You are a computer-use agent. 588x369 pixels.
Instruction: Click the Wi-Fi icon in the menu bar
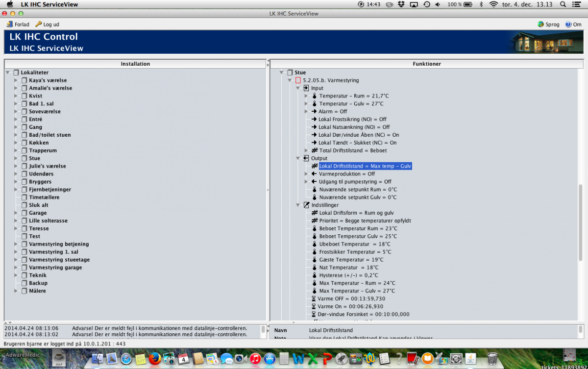(493, 4)
